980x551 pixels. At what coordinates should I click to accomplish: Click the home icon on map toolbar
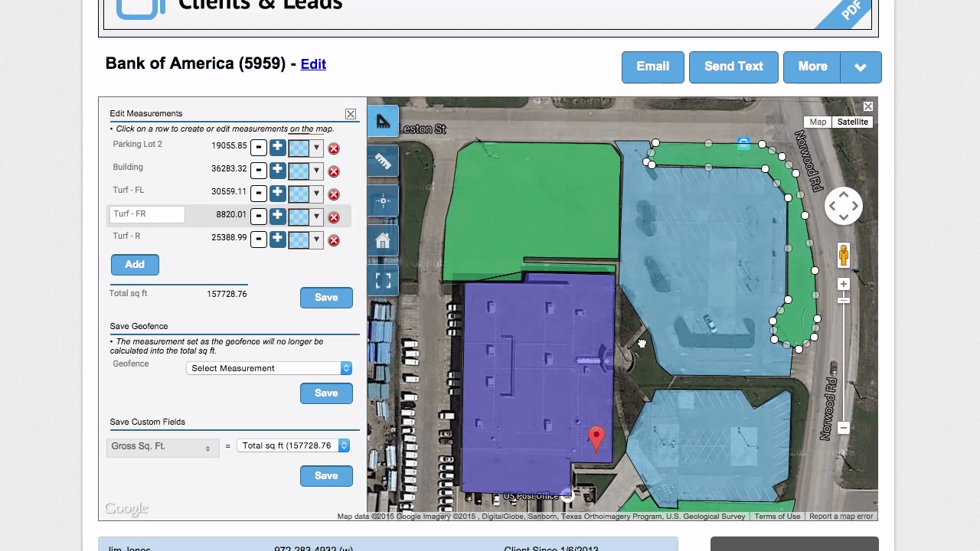[383, 241]
